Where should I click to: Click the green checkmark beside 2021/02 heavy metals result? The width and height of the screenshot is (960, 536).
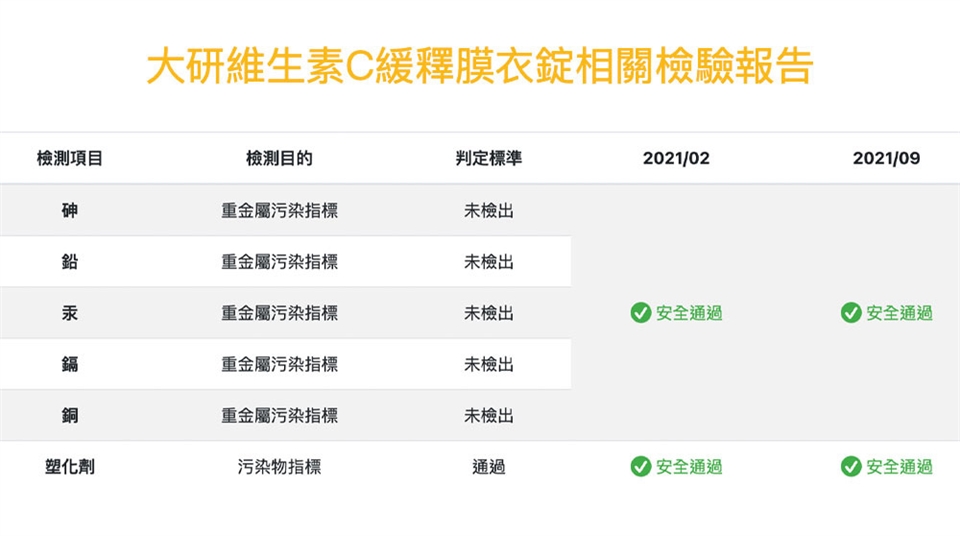(641, 313)
